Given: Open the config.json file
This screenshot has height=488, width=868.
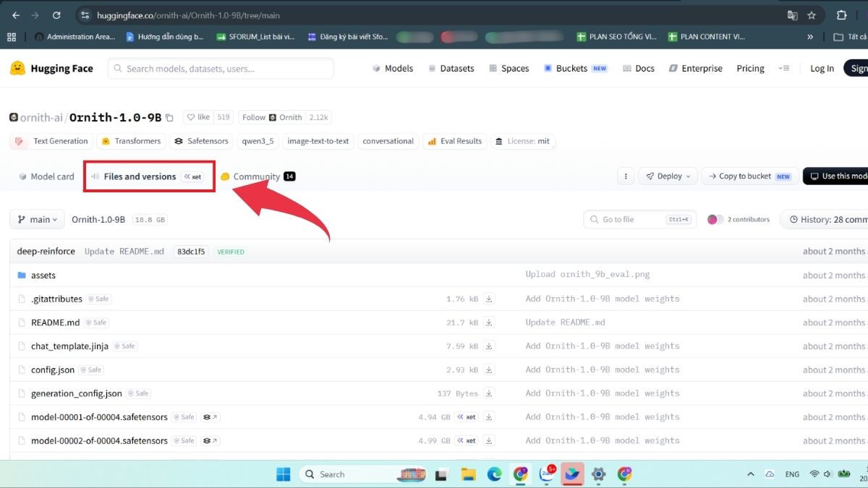Looking at the screenshot, I should click(53, 369).
